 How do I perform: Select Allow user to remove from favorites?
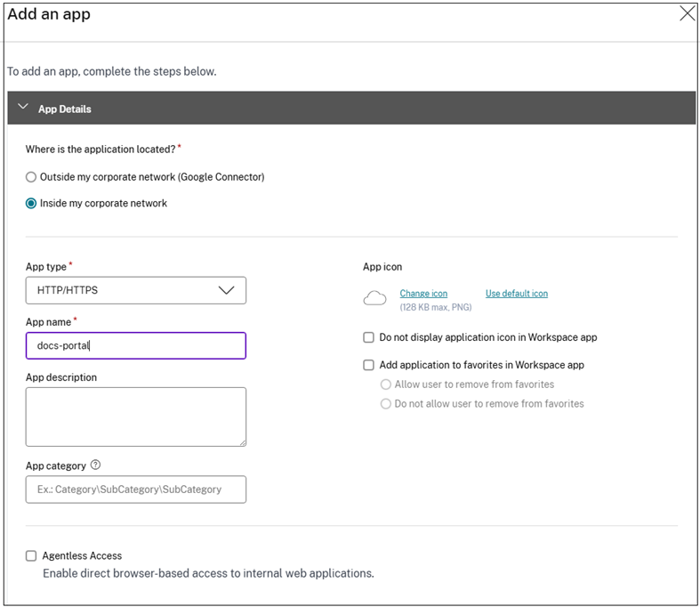[386, 384]
